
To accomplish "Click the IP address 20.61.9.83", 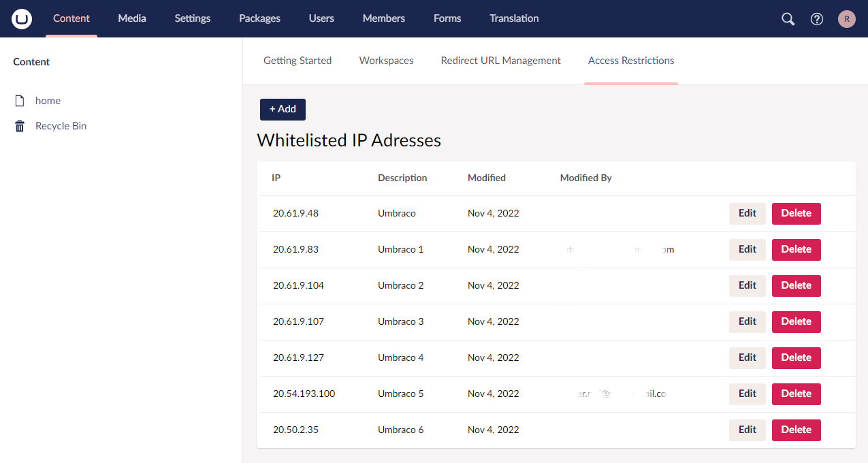I will pyautogui.click(x=295, y=249).
